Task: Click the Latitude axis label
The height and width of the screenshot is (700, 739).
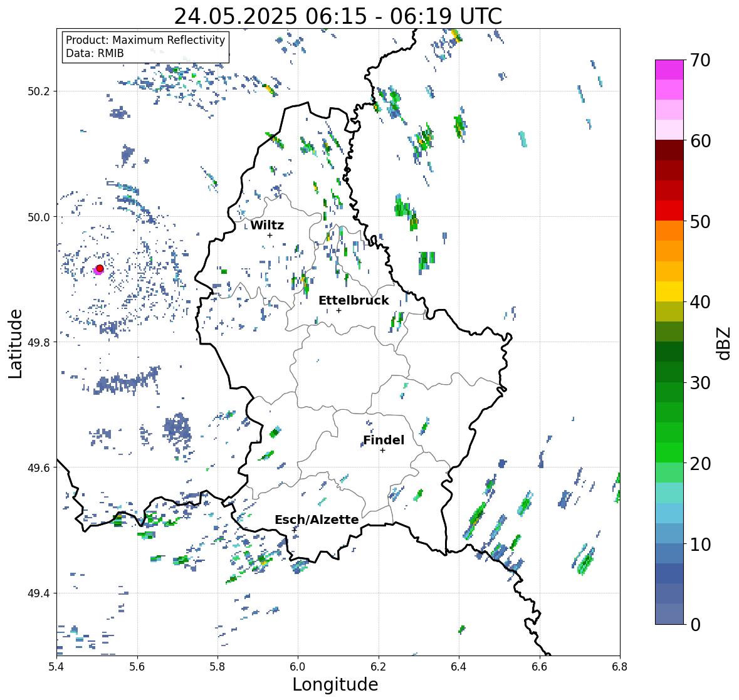Action: click(15, 343)
